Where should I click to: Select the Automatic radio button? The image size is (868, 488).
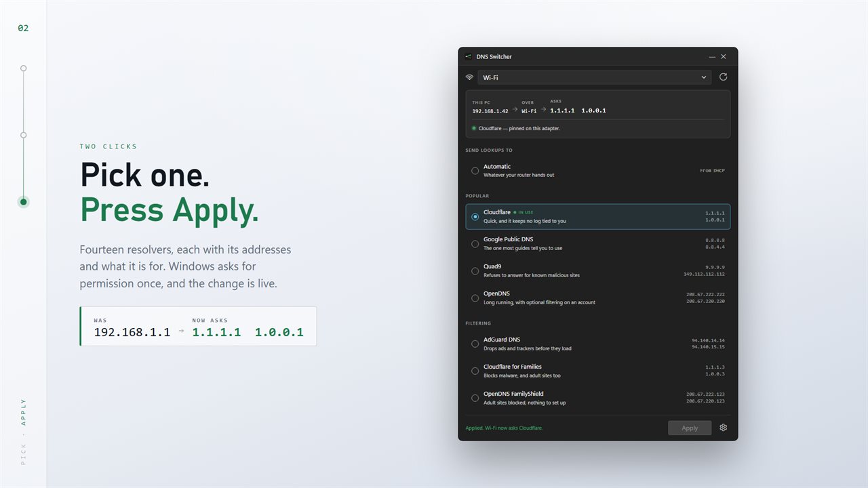click(x=475, y=171)
